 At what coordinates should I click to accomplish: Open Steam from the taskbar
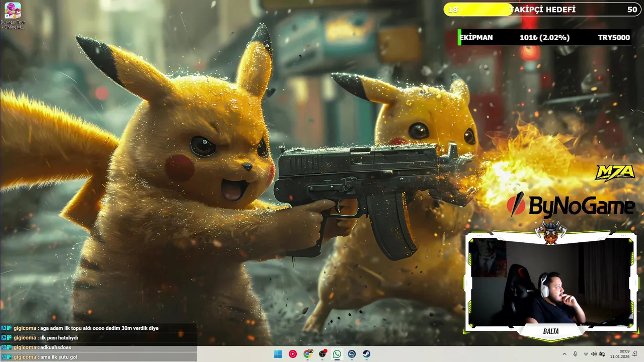pyautogui.click(x=367, y=354)
